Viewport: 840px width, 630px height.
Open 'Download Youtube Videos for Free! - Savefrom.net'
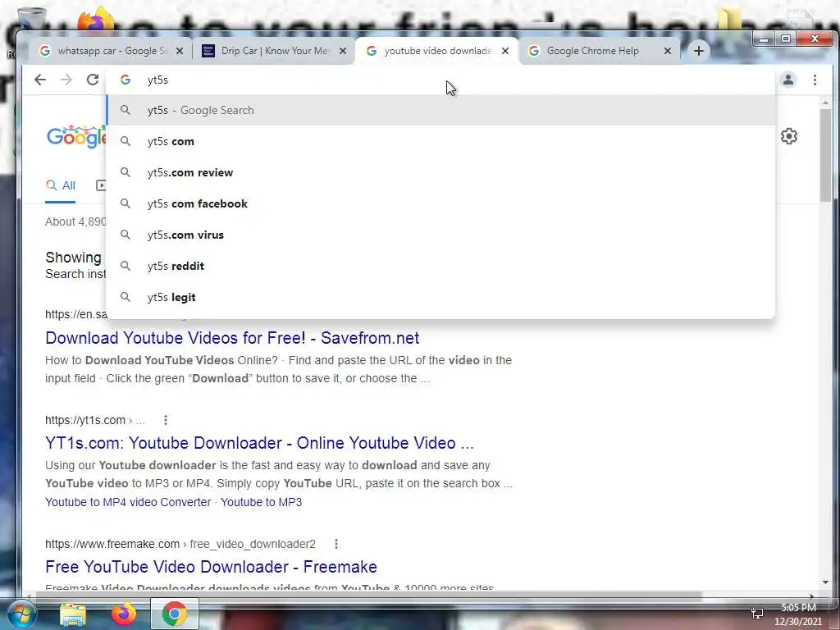[x=232, y=338]
